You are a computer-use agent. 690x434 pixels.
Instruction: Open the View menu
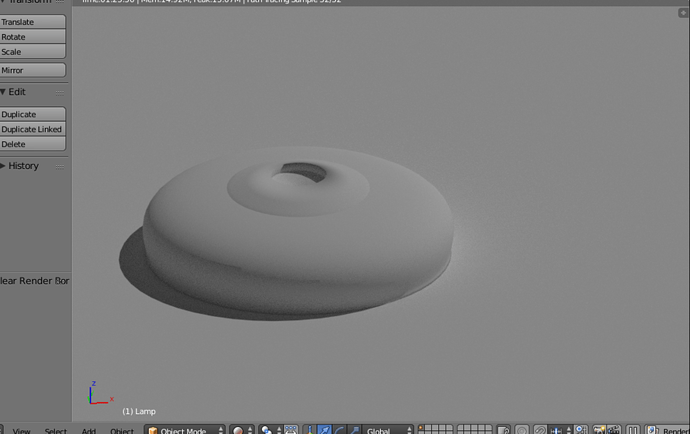(x=21, y=430)
